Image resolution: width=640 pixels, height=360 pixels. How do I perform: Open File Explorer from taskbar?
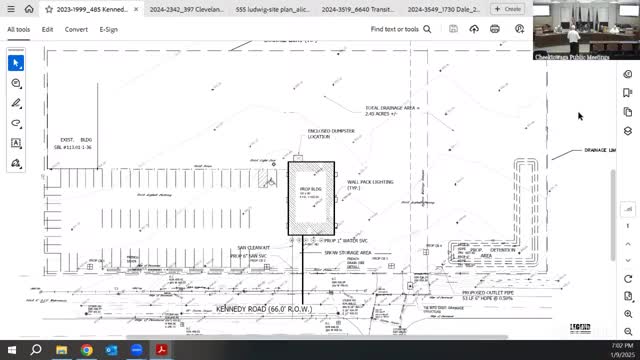click(x=62, y=350)
